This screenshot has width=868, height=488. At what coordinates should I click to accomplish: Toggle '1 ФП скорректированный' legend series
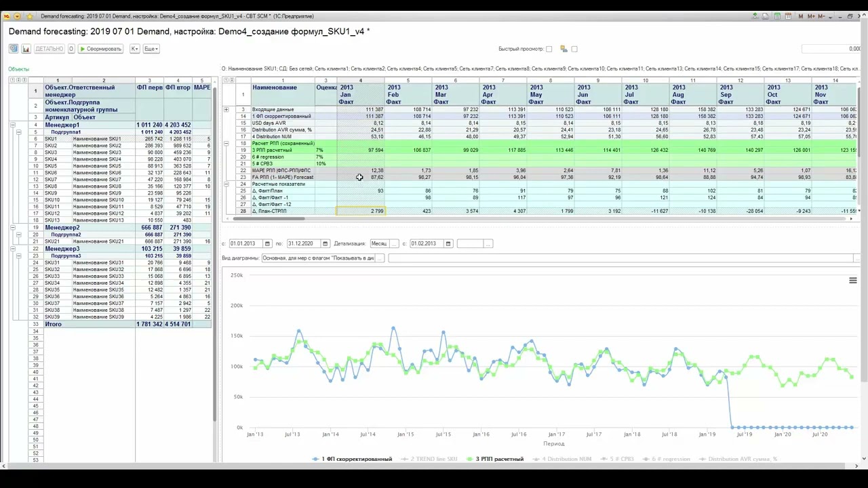[352, 459]
